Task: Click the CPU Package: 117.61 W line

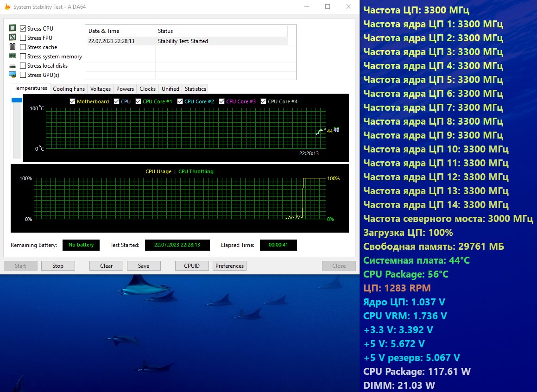Action: (x=417, y=372)
